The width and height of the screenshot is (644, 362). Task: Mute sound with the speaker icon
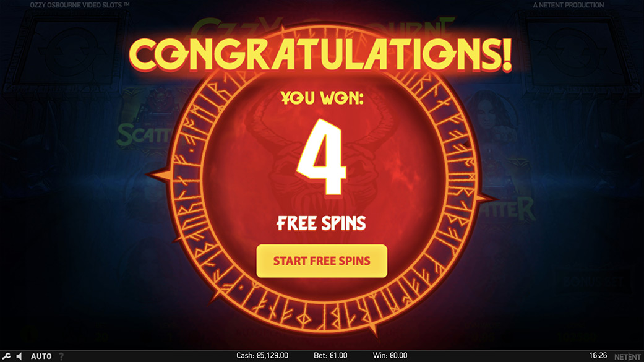[x=19, y=356]
